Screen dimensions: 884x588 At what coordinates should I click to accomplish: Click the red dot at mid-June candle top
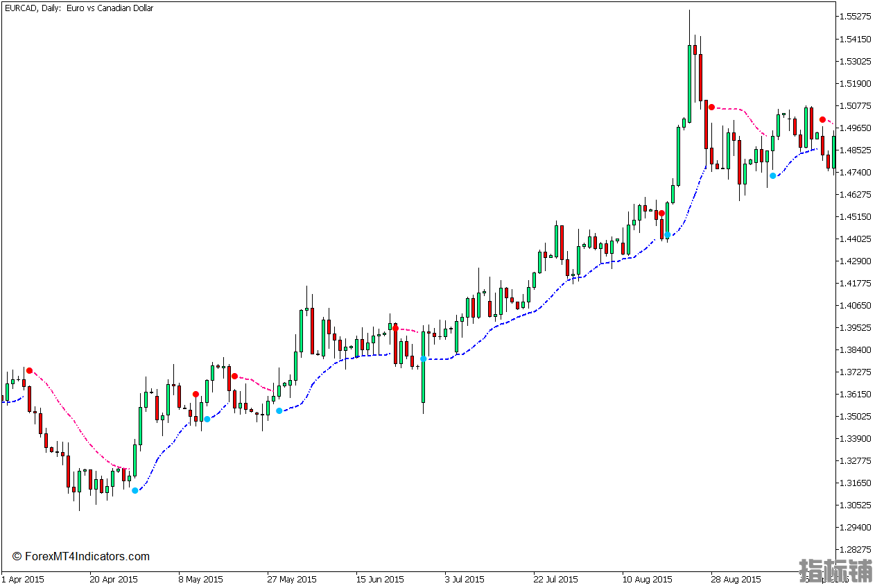[x=395, y=328]
